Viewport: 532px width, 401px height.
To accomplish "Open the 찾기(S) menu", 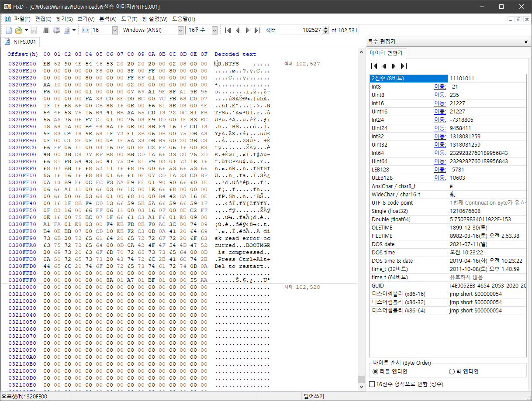I will click(64, 19).
